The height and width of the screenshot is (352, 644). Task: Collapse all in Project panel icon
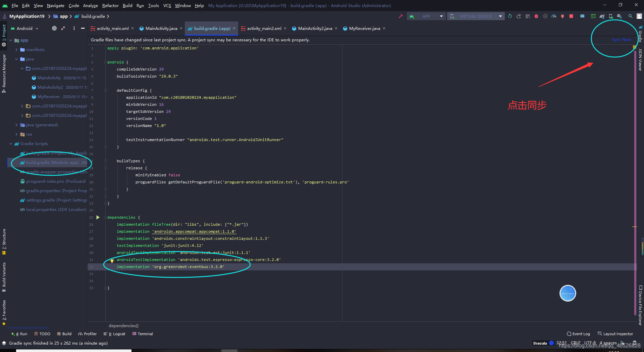point(63,28)
